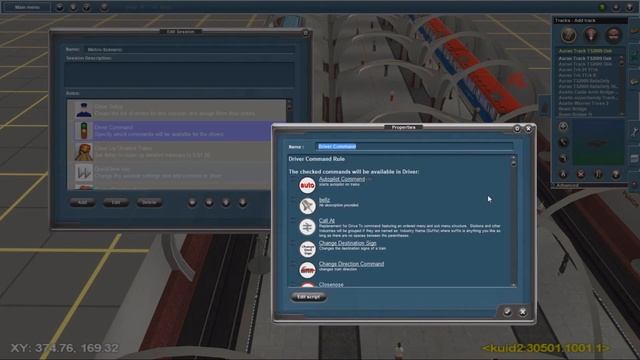Click the QuickDrive rule icon in Edit Session
The image size is (640, 360).
tap(84, 173)
